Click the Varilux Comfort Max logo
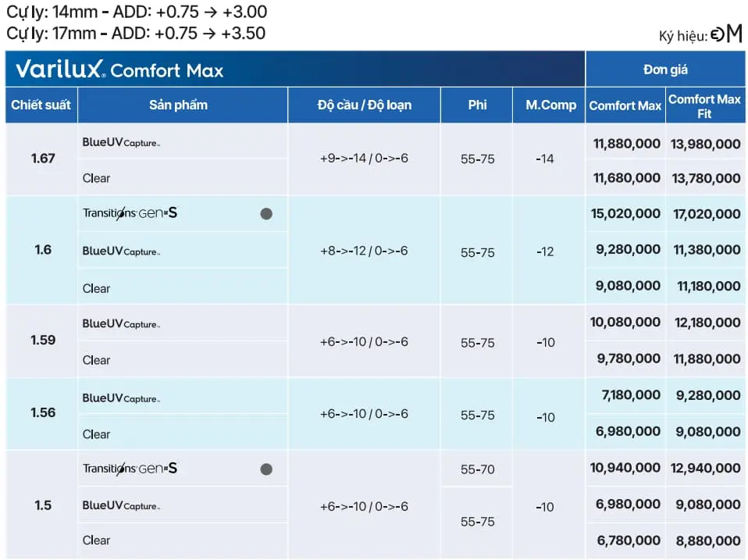The width and height of the screenshot is (748, 560). point(119,70)
